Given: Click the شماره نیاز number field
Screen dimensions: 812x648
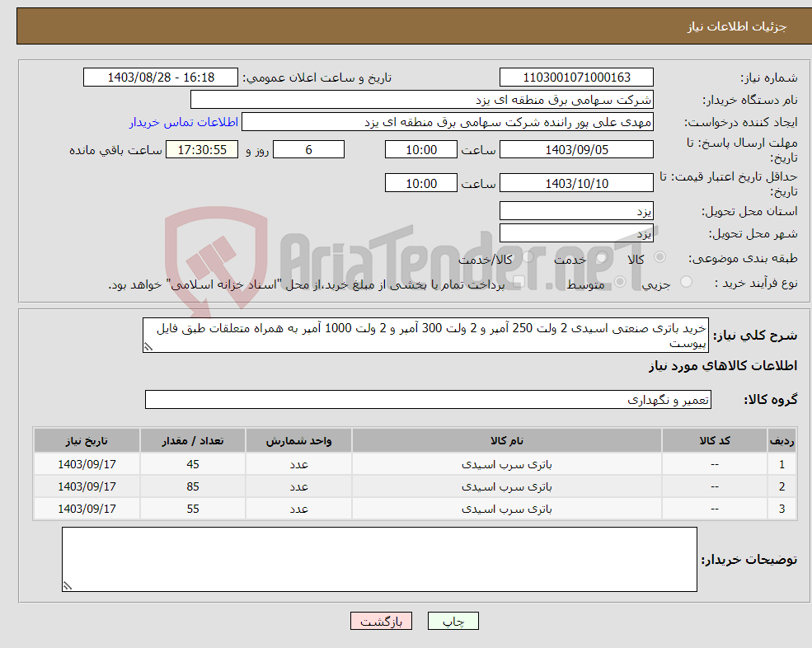Looking at the screenshot, I should point(576,77).
